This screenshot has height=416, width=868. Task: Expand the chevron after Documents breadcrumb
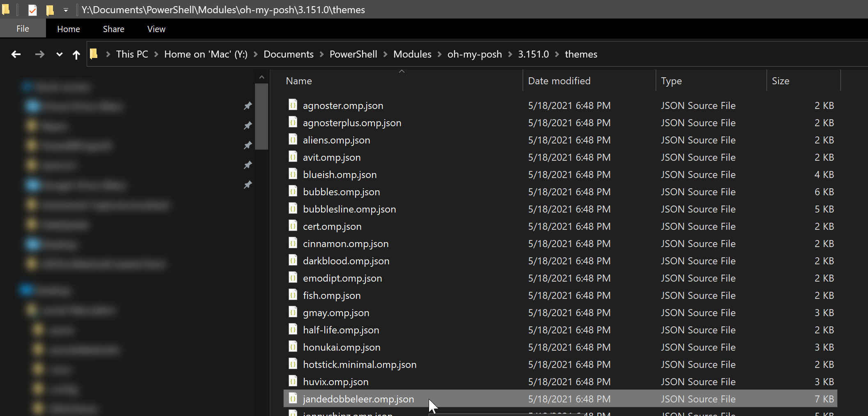[x=321, y=54]
